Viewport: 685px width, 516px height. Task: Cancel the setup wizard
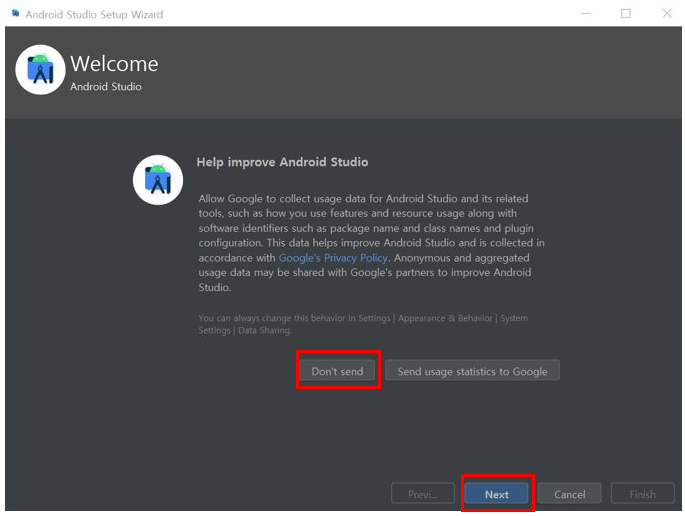pyautogui.click(x=569, y=494)
